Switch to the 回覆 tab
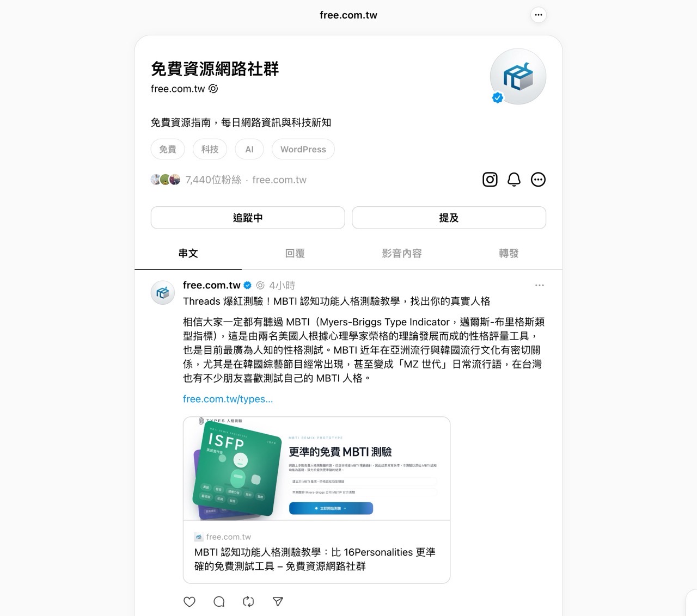 coord(295,253)
